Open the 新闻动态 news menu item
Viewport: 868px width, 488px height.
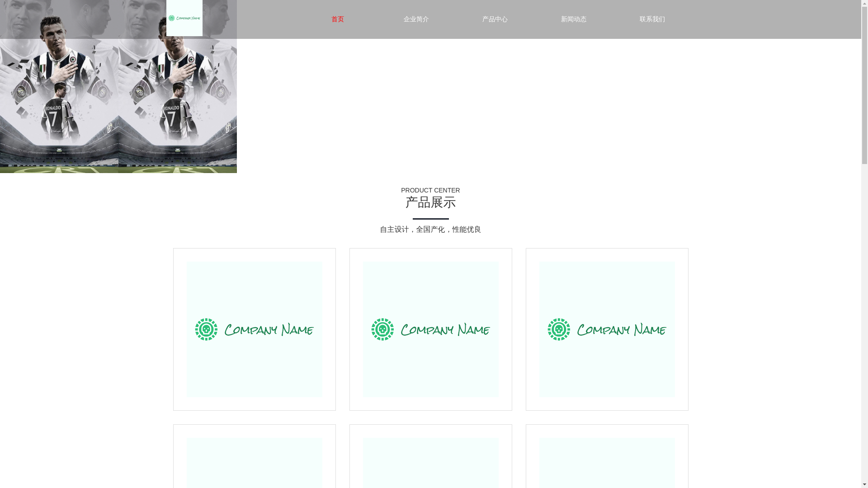pyautogui.click(x=574, y=19)
